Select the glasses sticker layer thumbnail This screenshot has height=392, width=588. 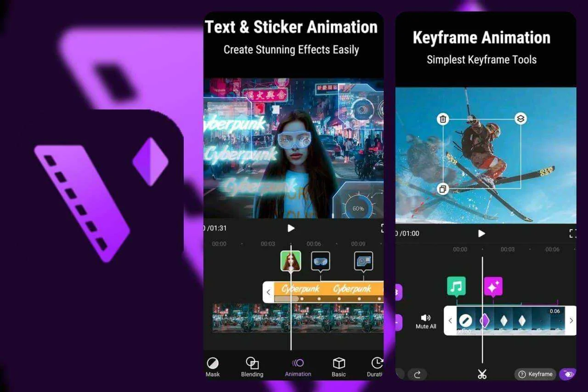(321, 261)
